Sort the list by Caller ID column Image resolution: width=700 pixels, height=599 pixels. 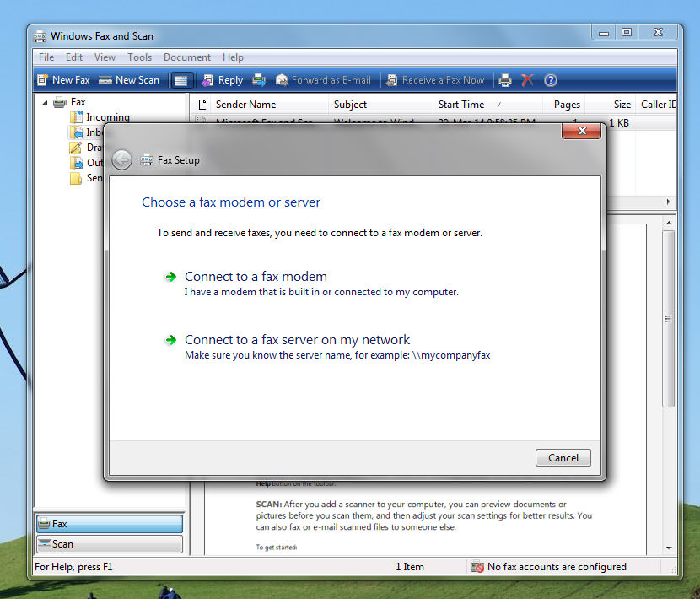coord(656,105)
